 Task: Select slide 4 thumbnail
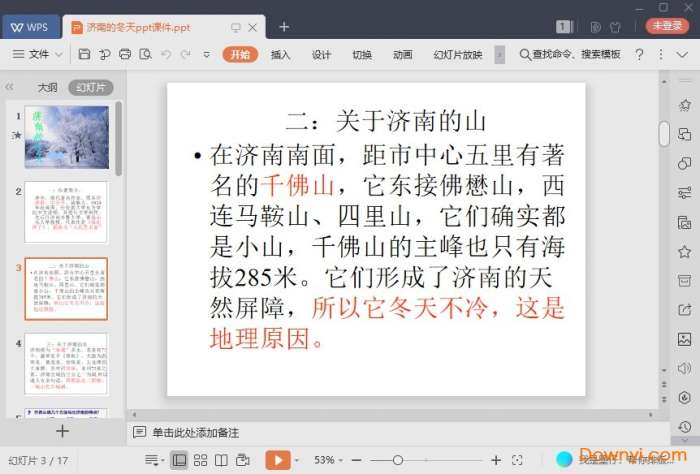[x=66, y=364]
